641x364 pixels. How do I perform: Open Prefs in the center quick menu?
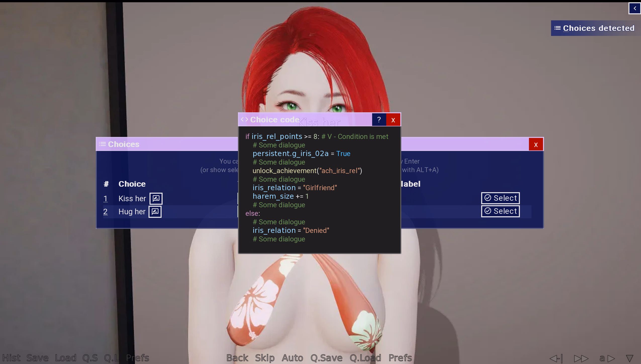[x=400, y=358]
